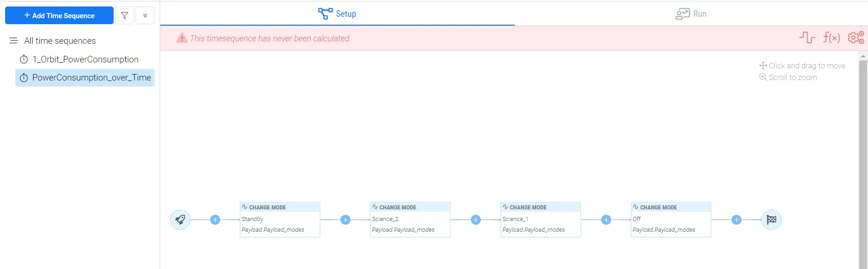Add step between Science_1 and Off

pos(606,220)
